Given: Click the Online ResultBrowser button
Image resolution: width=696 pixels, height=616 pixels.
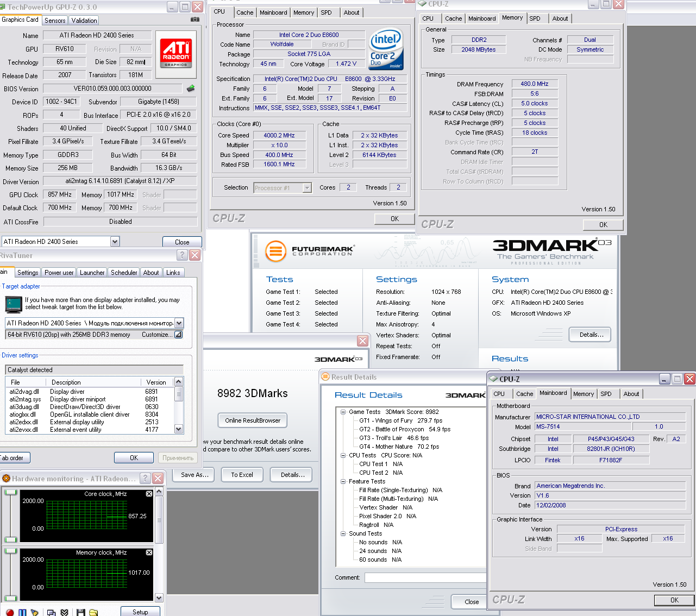Looking at the screenshot, I should click(x=253, y=420).
